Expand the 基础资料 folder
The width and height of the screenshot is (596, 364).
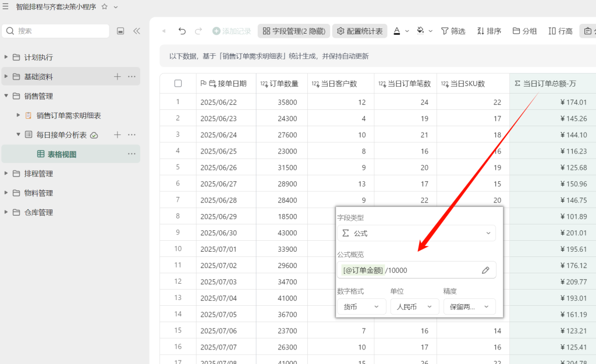(6, 76)
